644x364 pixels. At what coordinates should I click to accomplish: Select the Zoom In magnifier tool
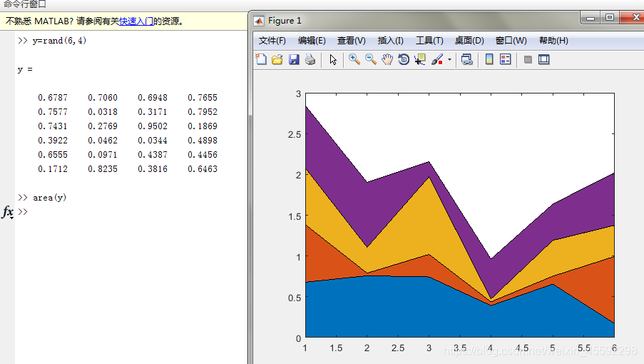354,60
